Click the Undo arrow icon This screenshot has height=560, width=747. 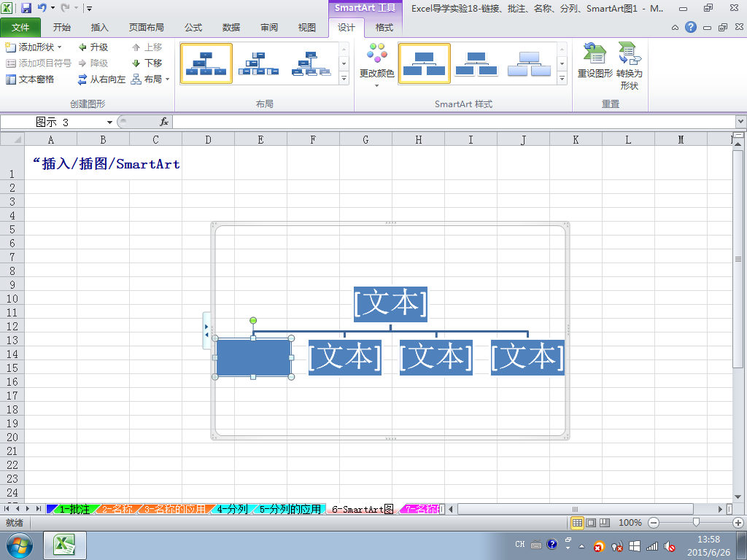42,7
